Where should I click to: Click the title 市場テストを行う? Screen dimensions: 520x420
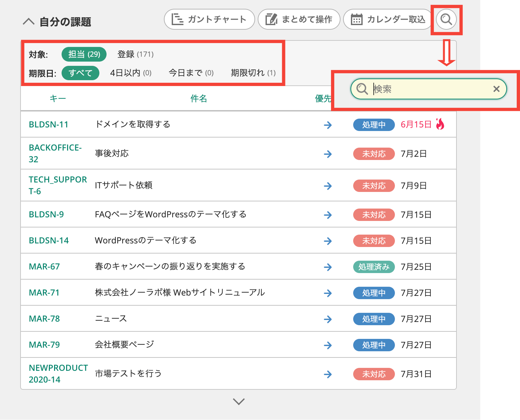pyautogui.click(x=128, y=373)
